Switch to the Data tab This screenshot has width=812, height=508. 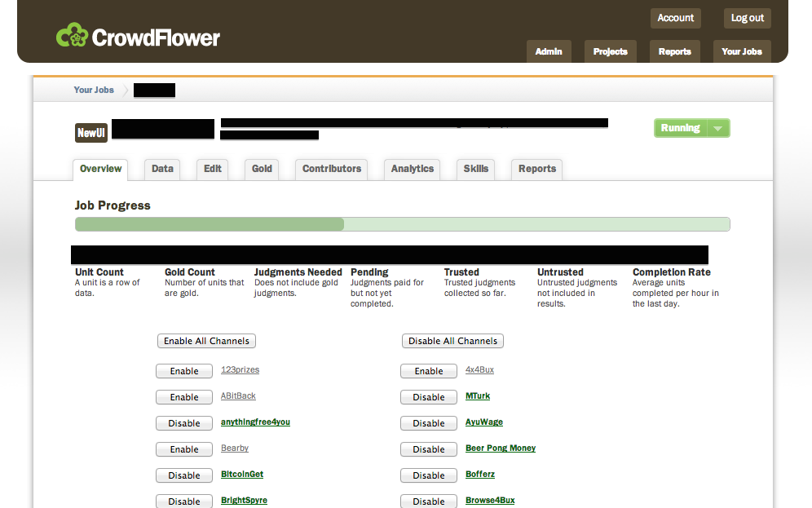click(x=162, y=170)
